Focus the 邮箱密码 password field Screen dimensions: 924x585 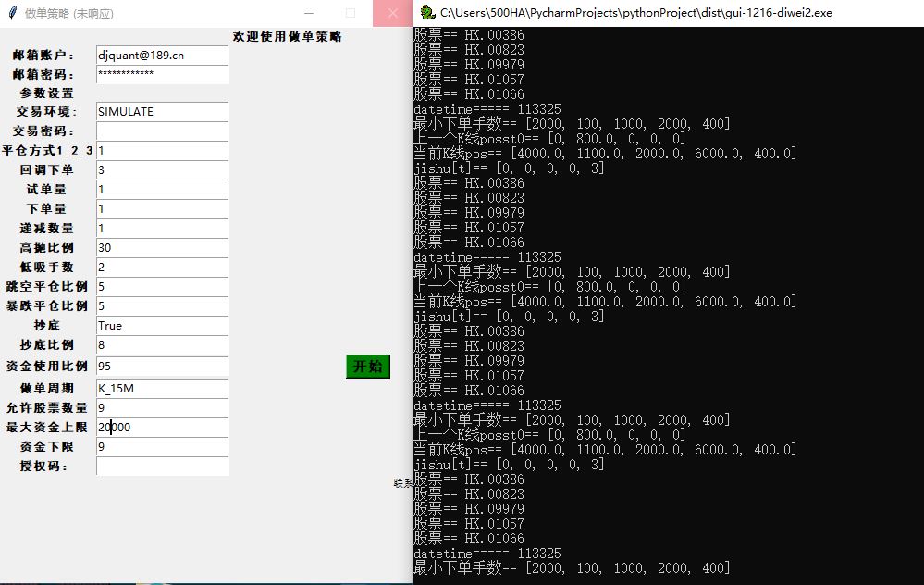click(162, 74)
